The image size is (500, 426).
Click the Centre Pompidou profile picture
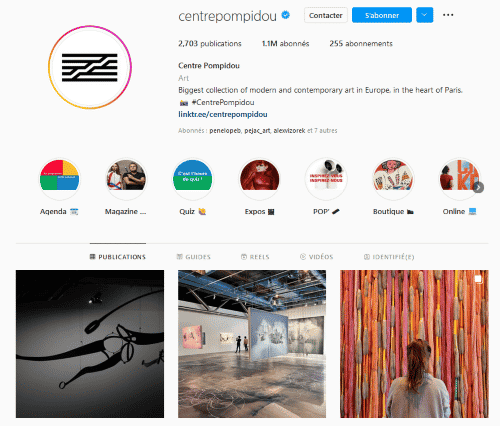tap(90, 67)
